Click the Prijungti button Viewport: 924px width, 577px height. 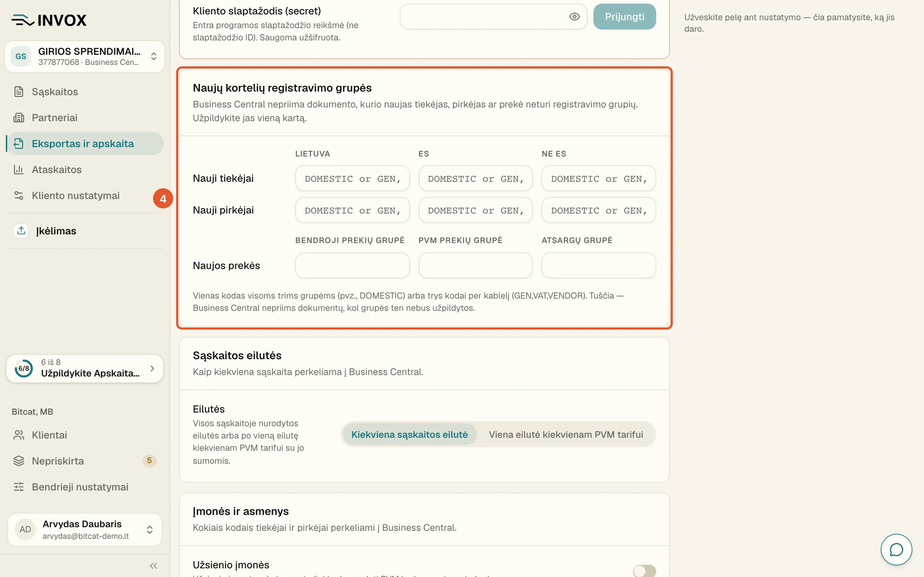tap(624, 17)
